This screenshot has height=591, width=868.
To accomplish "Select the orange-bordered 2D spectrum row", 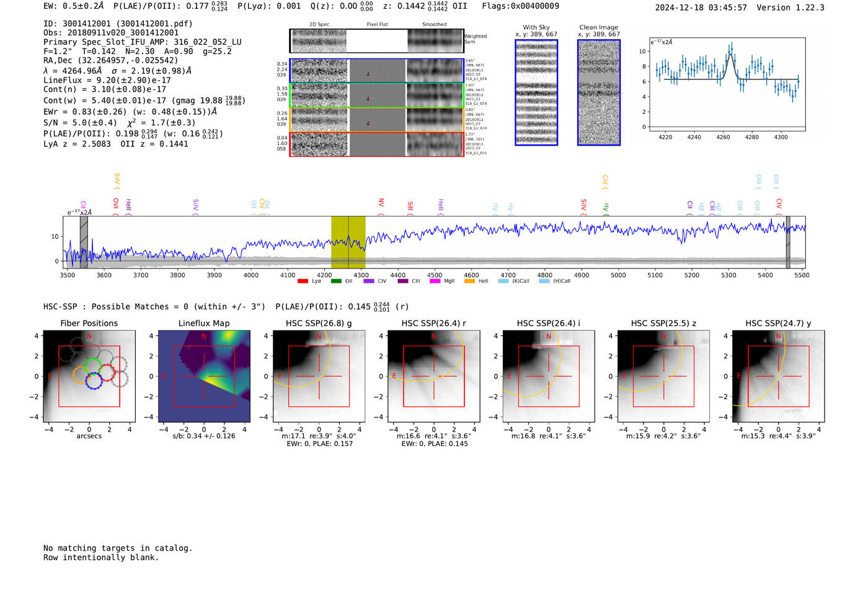I will tap(377, 120).
